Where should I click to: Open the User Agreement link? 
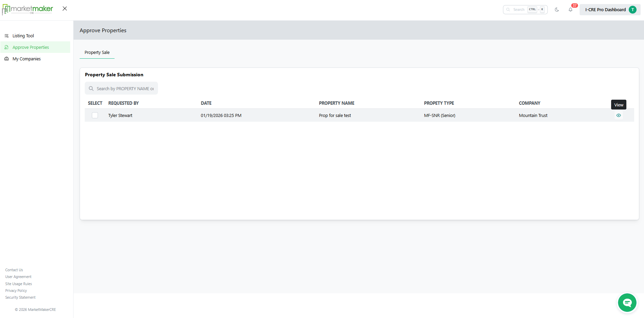point(18,277)
